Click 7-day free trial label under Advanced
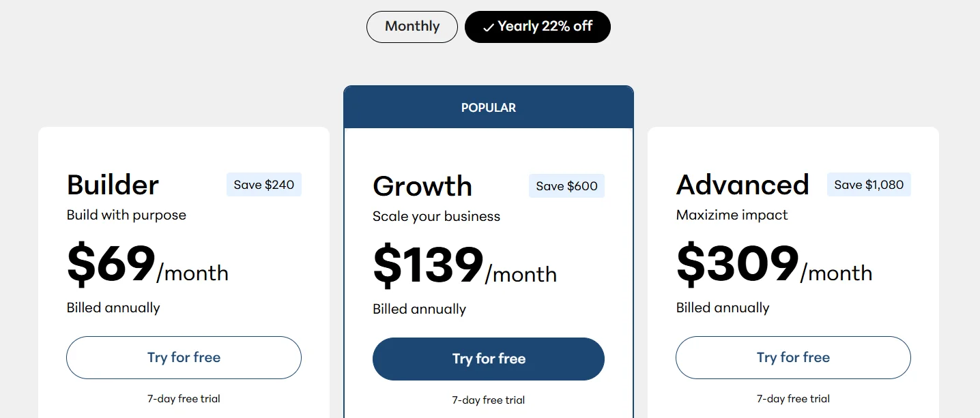The width and height of the screenshot is (980, 418). pos(793,399)
